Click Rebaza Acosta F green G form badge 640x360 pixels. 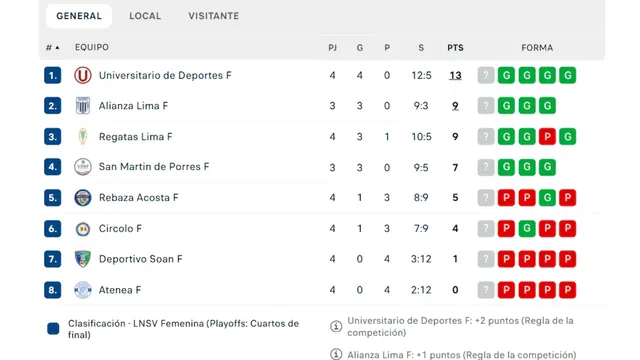pyautogui.click(x=547, y=198)
